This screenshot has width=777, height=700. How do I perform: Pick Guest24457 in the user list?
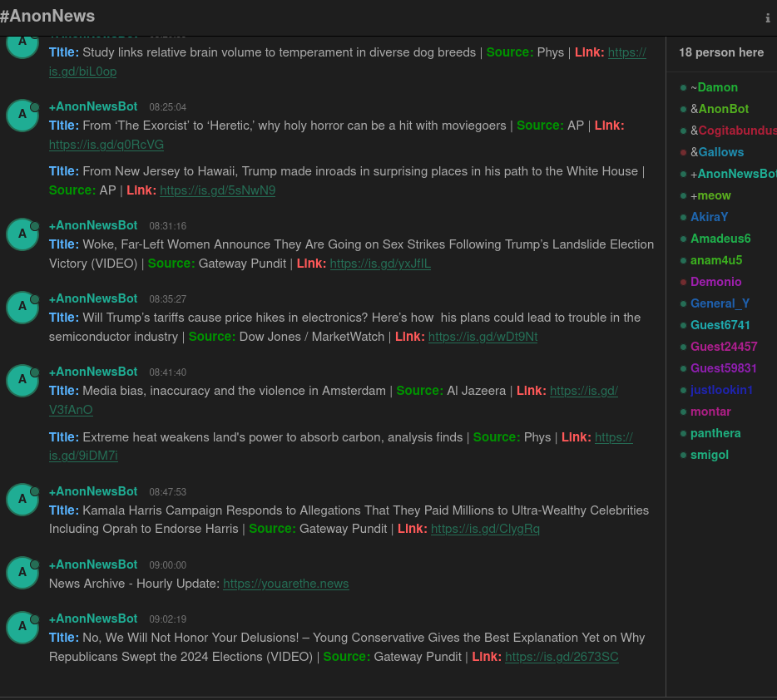tap(724, 347)
